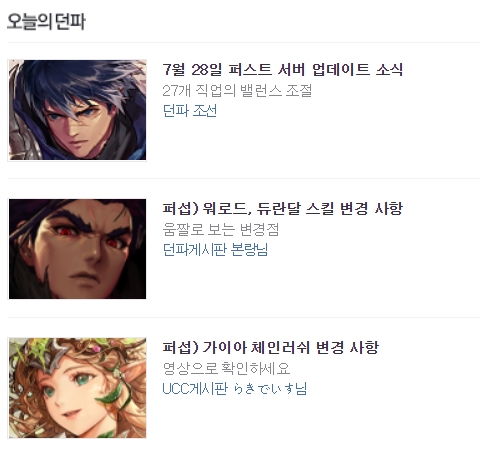Select the subtitle 움짤로 보는 변경점
The width and height of the screenshot is (480, 451).
coord(221,229)
